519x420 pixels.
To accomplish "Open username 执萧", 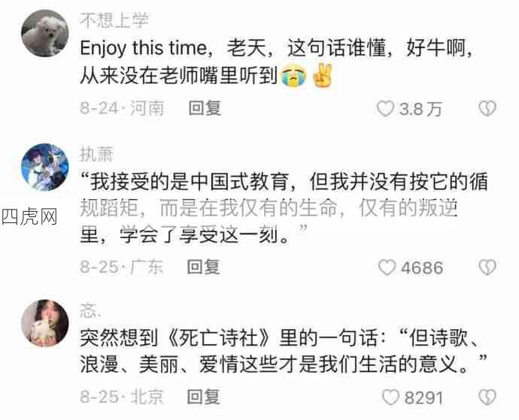I will click(x=96, y=155).
